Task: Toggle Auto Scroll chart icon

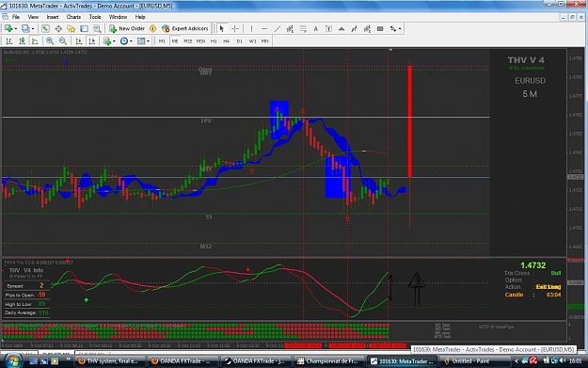Action: point(79,41)
